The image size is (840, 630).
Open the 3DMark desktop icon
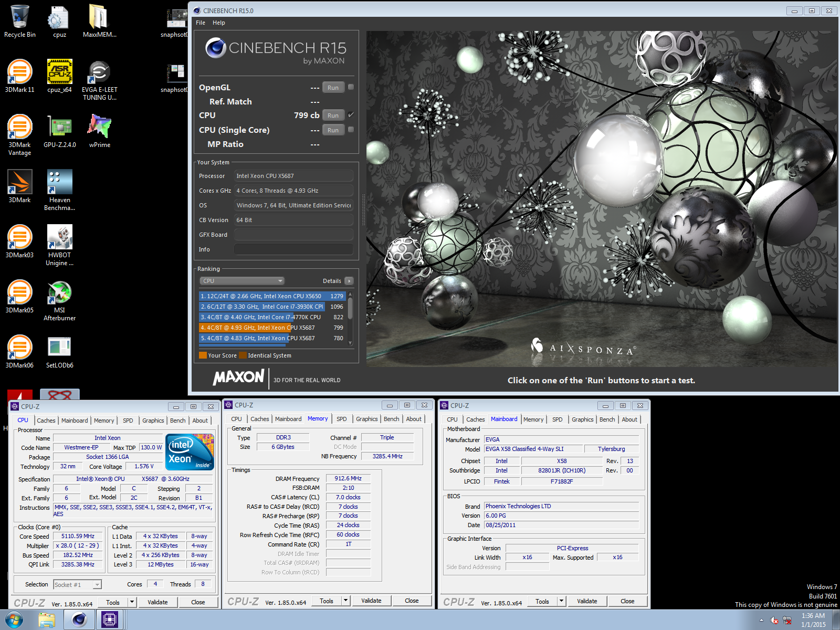(20, 186)
